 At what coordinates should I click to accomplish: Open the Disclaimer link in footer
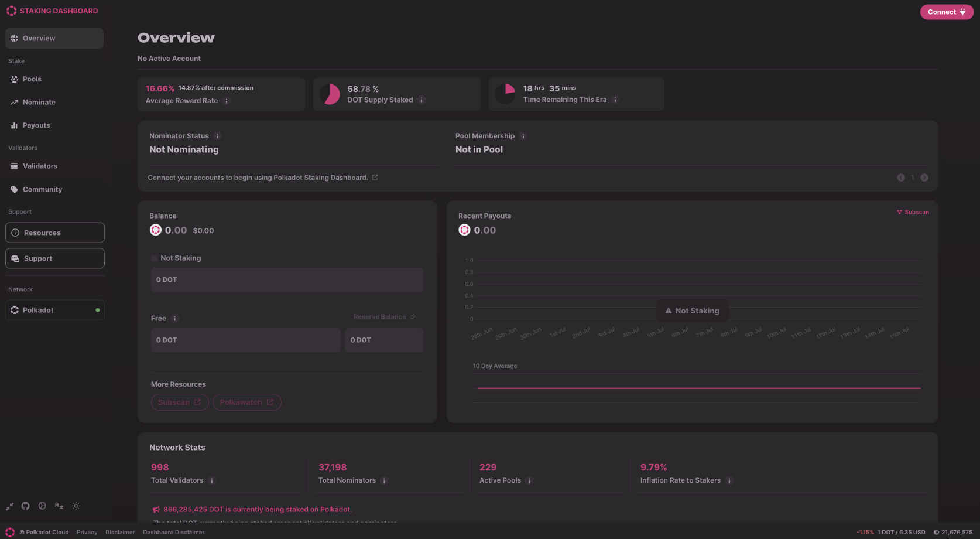(x=120, y=533)
